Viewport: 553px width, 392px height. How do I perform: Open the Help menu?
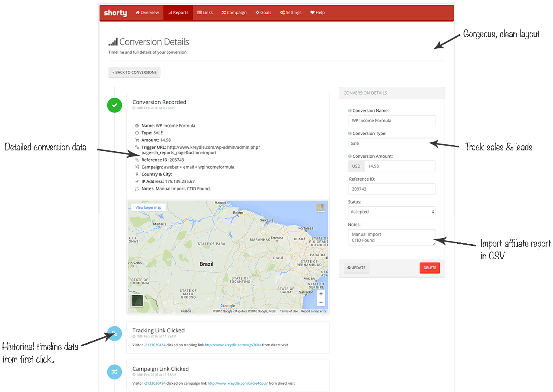tap(318, 13)
